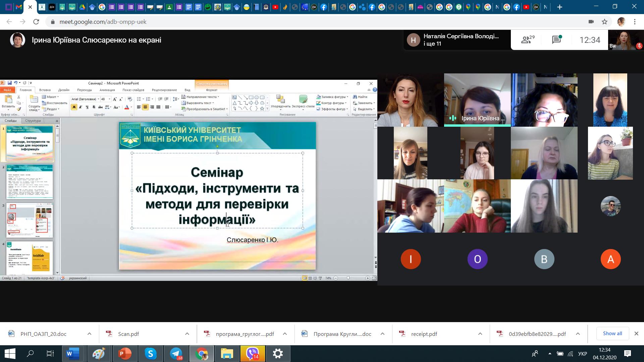Toggle bold formatting in PowerPoint ribbon

74,107
